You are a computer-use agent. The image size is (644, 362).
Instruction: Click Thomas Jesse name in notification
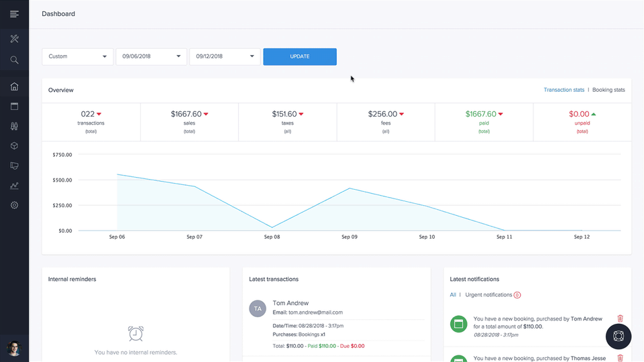588,358
